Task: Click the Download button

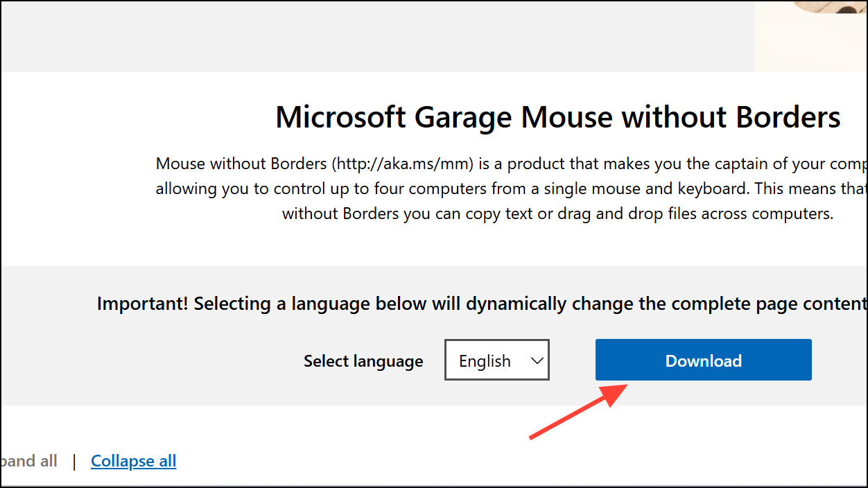Action: 703,360
